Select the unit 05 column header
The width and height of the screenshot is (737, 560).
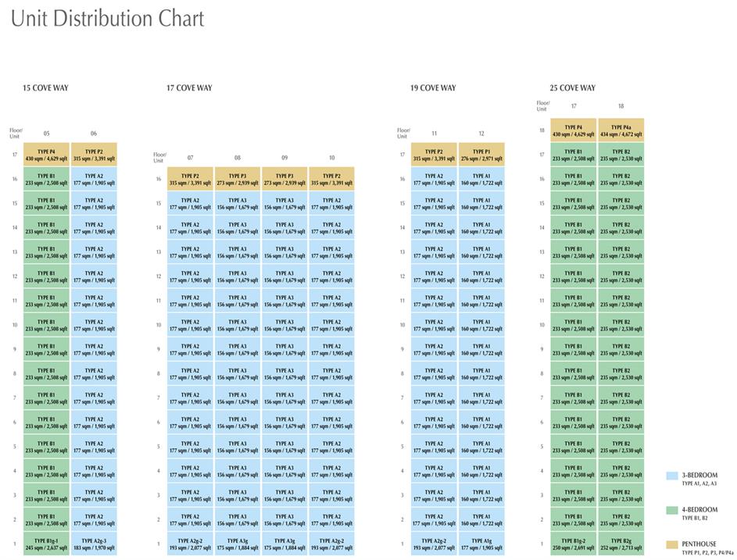[x=46, y=134]
